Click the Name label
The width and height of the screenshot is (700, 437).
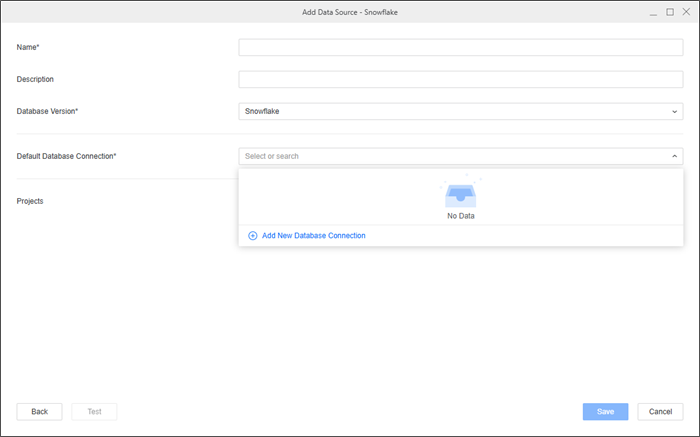pos(28,47)
